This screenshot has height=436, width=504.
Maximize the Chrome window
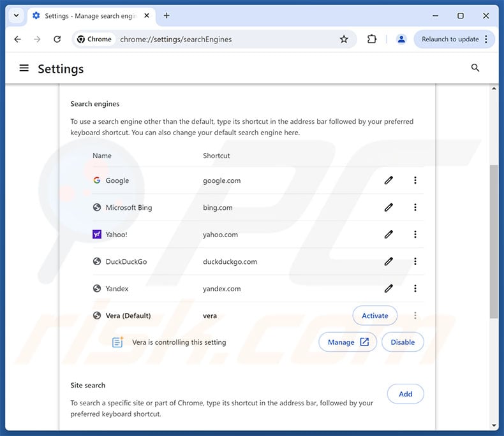(461, 15)
